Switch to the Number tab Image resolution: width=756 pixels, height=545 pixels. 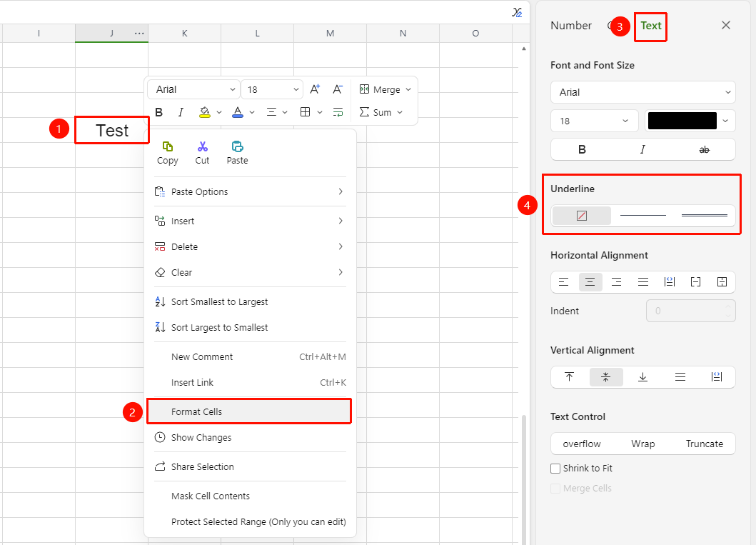pyautogui.click(x=571, y=26)
